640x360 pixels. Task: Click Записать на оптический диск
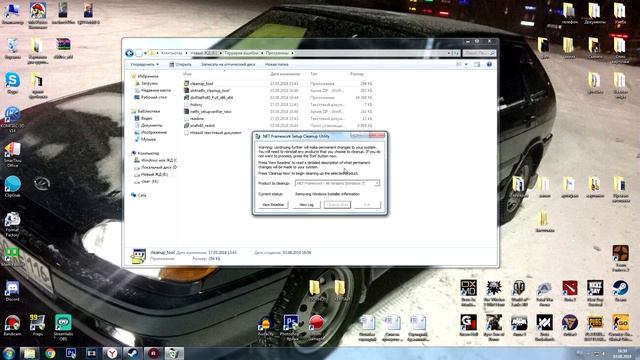pos(228,64)
